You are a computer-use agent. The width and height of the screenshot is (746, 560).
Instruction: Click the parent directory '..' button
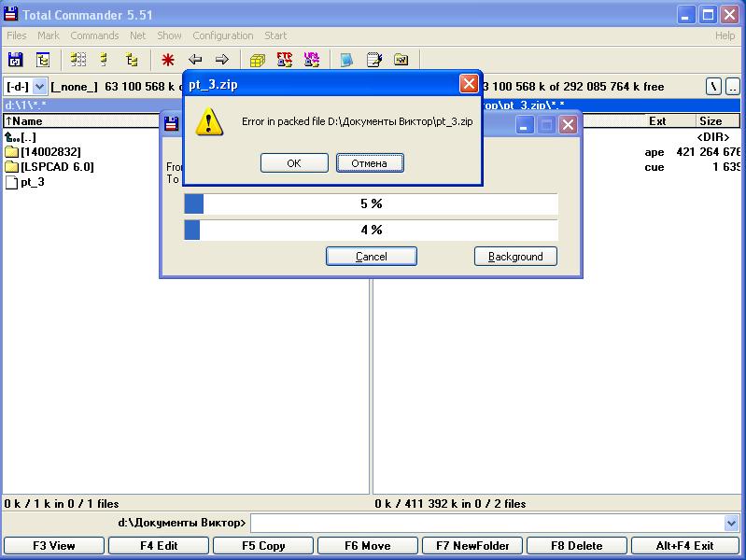pos(733,87)
